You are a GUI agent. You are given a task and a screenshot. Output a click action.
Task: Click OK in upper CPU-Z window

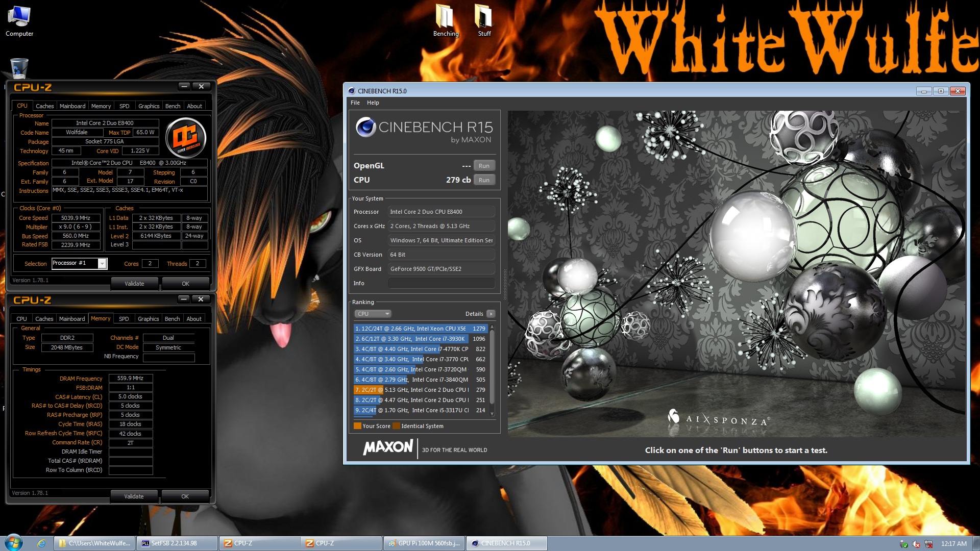click(x=185, y=284)
